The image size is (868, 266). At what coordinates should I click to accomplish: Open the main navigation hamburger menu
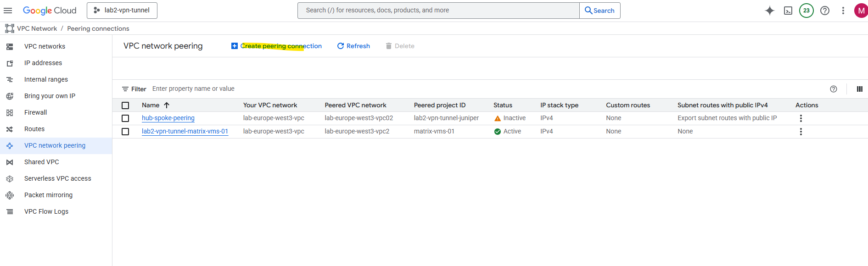point(8,11)
